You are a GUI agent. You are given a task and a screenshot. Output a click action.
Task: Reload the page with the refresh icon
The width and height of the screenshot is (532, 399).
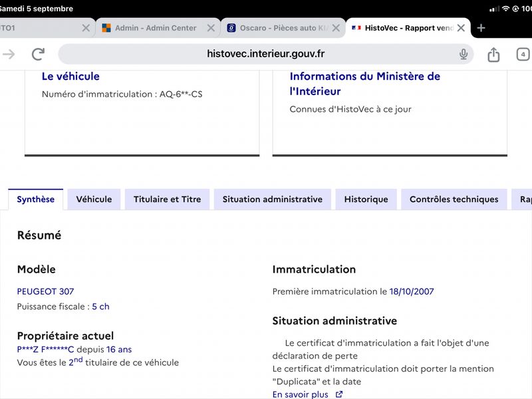pyautogui.click(x=38, y=54)
